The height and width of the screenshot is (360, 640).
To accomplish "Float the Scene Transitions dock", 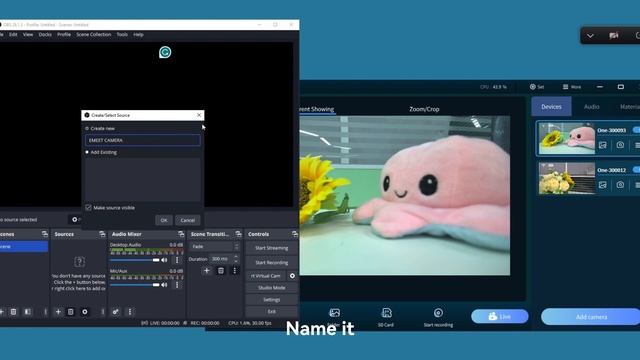I will point(238,234).
